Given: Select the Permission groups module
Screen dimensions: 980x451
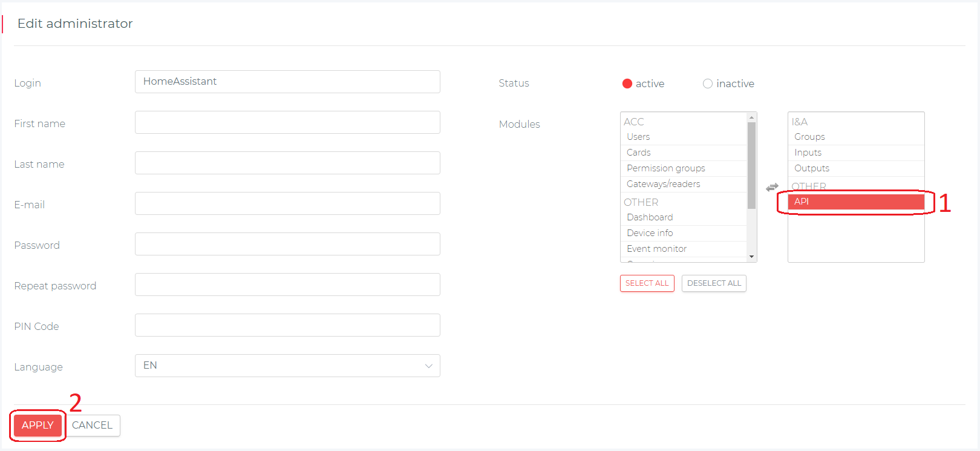Looking at the screenshot, I should coord(665,168).
